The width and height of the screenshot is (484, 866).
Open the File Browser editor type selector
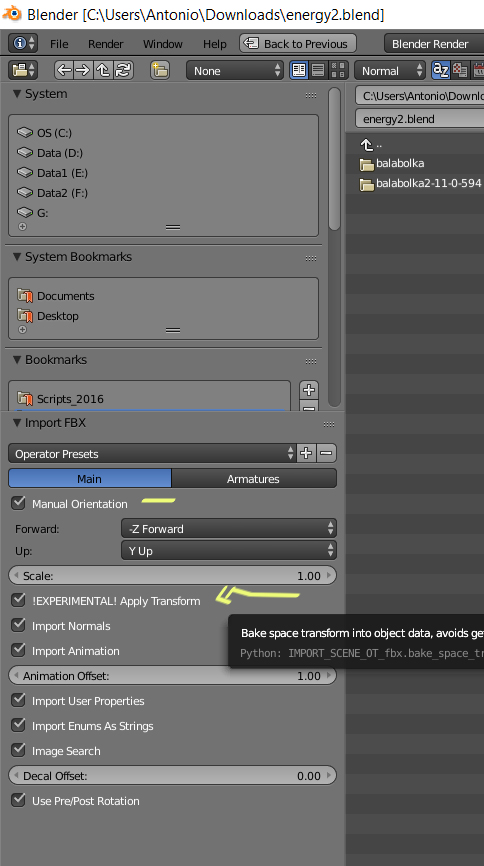23,70
